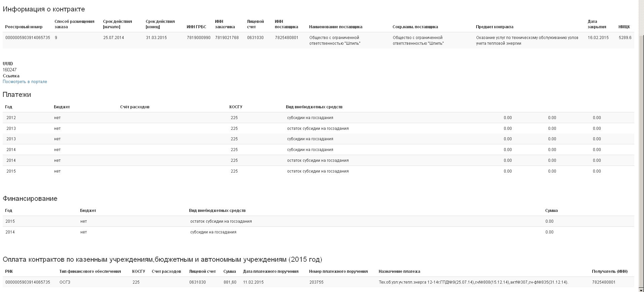Select customer INN 7819021768
This screenshot has height=292, width=644.
(x=227, y=38)
